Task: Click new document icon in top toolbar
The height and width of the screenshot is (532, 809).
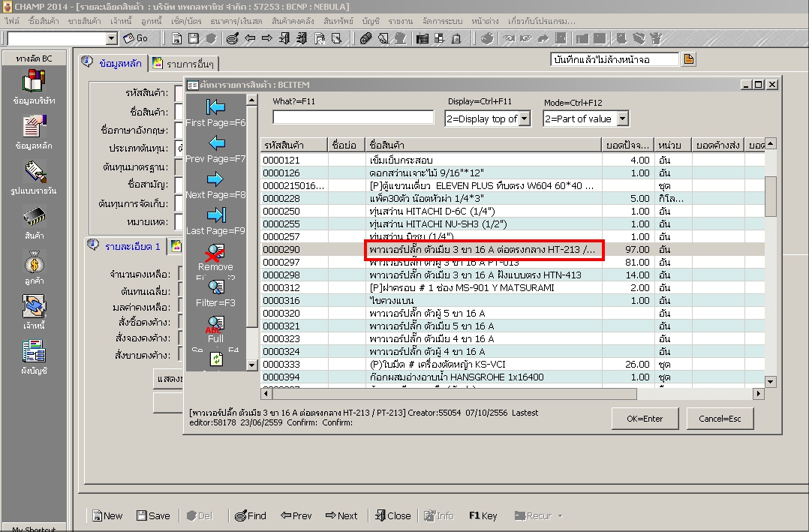Action: click(x=176, y=39)
